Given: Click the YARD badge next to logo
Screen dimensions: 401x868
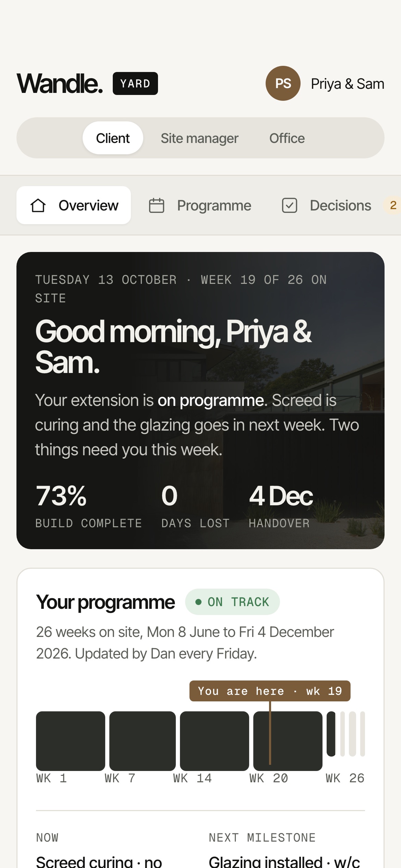Looking at the screenshot, I should click(135, 83).
